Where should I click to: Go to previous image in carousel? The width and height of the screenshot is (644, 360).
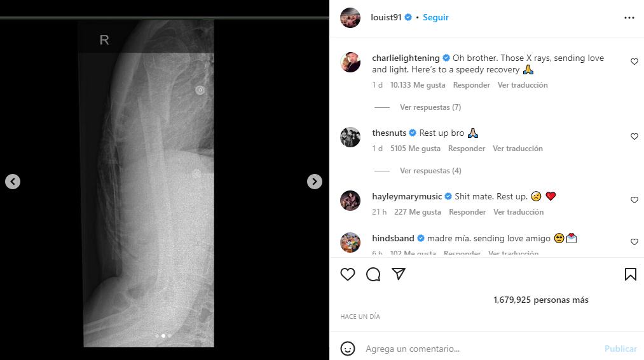click(13, 182)
